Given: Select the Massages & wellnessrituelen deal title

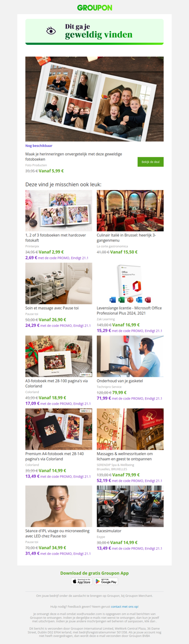Looking at the screenshot, I should click(125, 456).
